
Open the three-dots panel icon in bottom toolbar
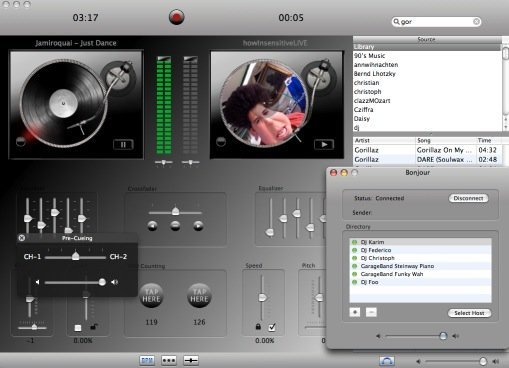tap(169, 360)
